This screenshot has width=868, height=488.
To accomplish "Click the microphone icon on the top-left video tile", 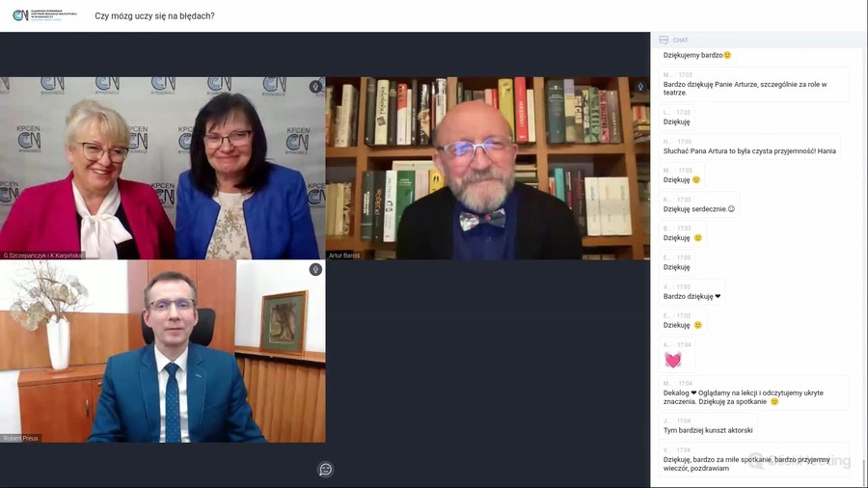I will [315, 87].
